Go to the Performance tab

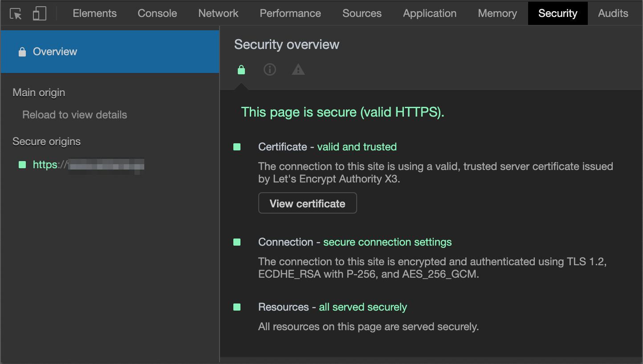tap(290, 13)
